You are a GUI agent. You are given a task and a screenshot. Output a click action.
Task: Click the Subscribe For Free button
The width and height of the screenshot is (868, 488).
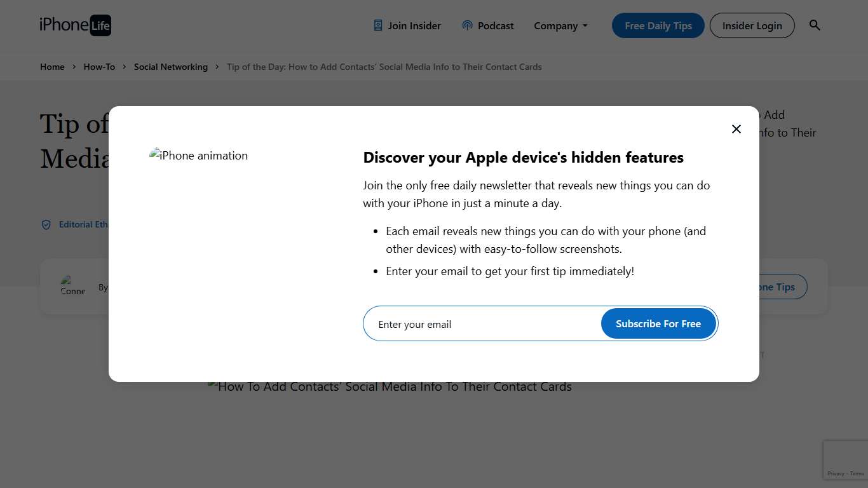click(658, 324)
